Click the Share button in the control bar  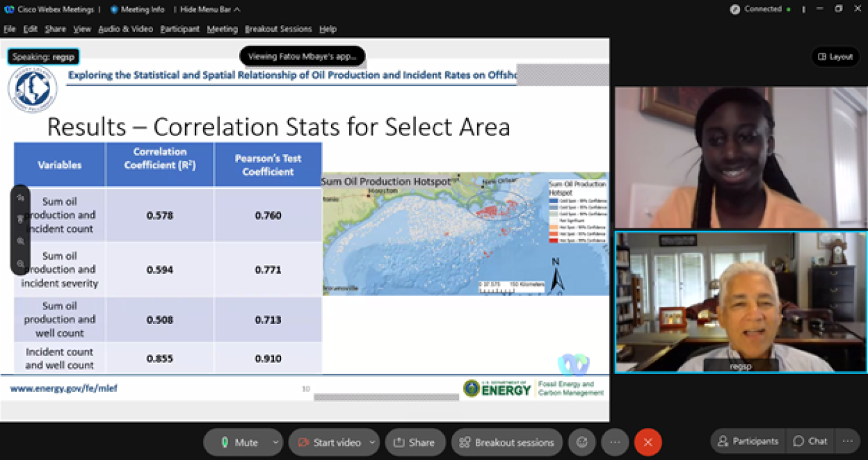415,442
